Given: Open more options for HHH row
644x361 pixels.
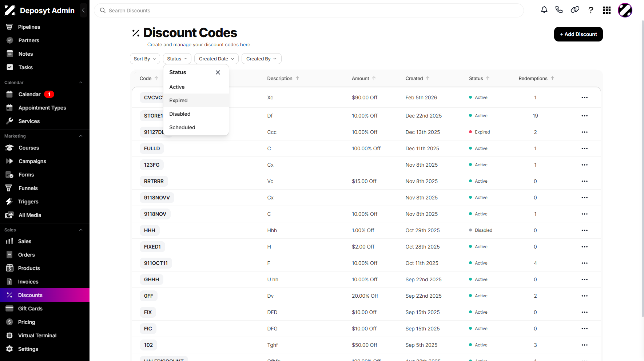Looking at the screenshot, I should 585,230.
